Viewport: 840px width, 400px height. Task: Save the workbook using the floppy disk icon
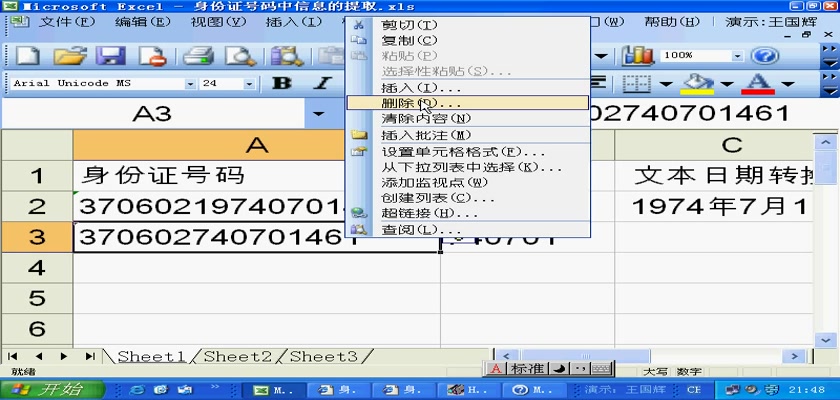coord(110,56)
